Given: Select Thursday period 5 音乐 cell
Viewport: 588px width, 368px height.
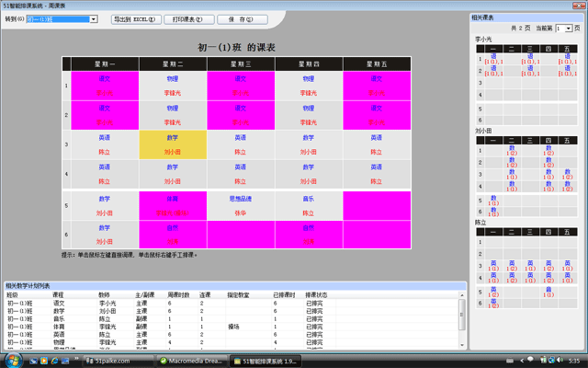Looking at the screenshot, I should (x=309, y=205).
